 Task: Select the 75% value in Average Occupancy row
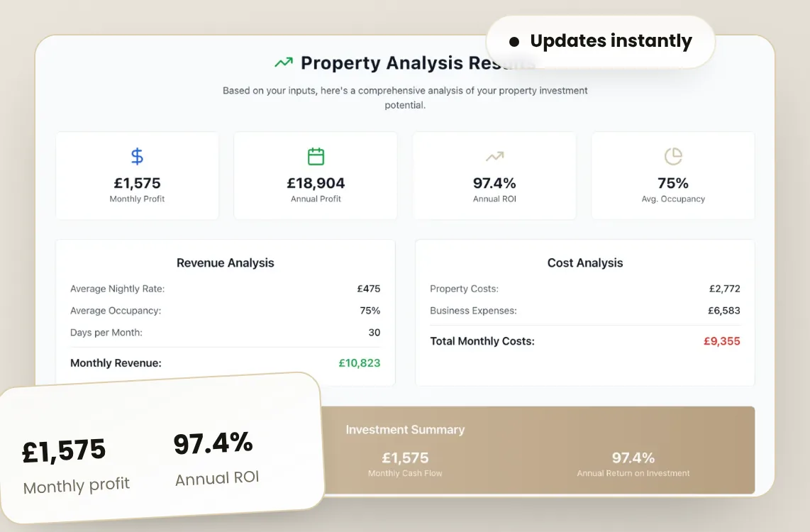coord(370,311)
